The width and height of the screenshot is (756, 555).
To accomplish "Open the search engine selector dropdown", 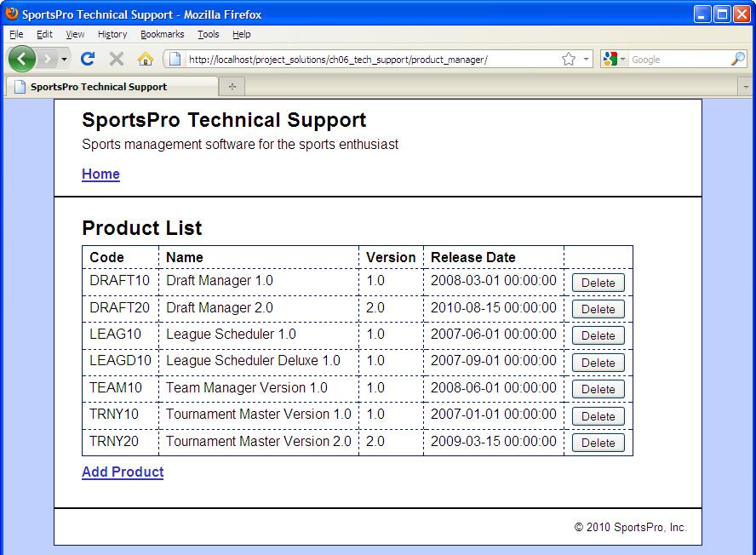I will tap(622, 58).
